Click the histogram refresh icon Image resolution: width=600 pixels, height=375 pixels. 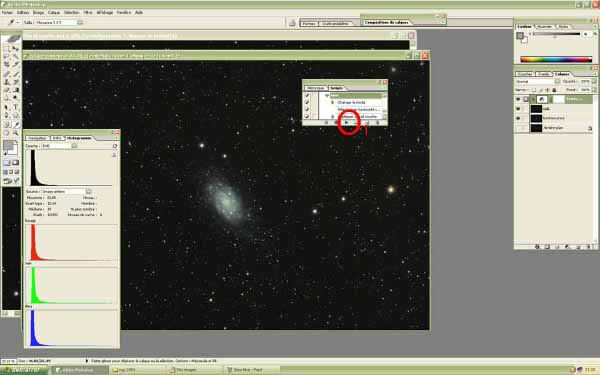(x=115, y=146)
